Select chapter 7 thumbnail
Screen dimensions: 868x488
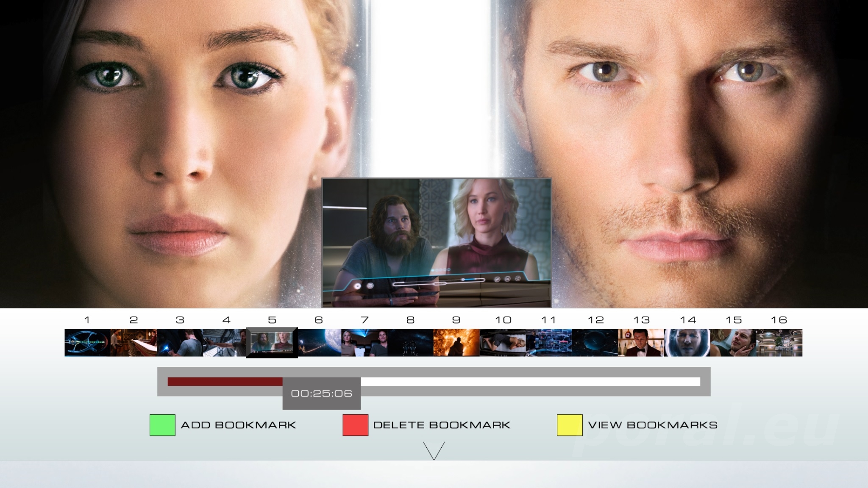(364, 343)
